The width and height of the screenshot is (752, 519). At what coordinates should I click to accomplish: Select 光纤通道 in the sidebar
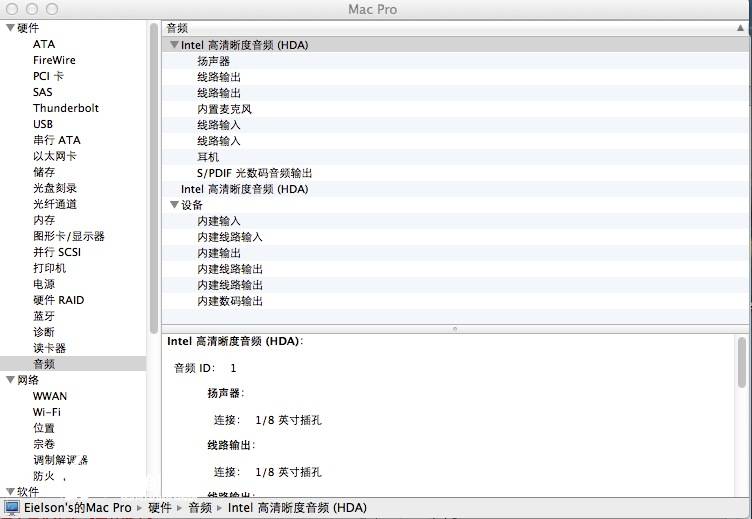[55, 204]
